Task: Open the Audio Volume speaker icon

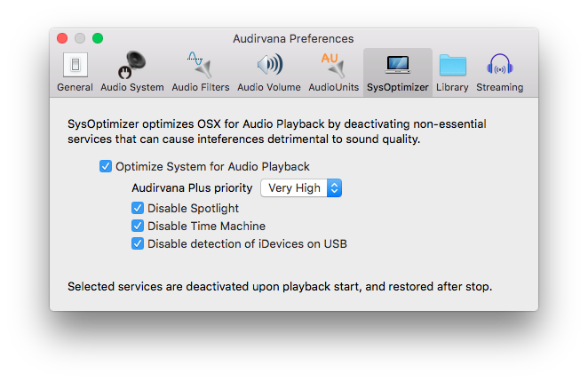Action: click(268, 65)
